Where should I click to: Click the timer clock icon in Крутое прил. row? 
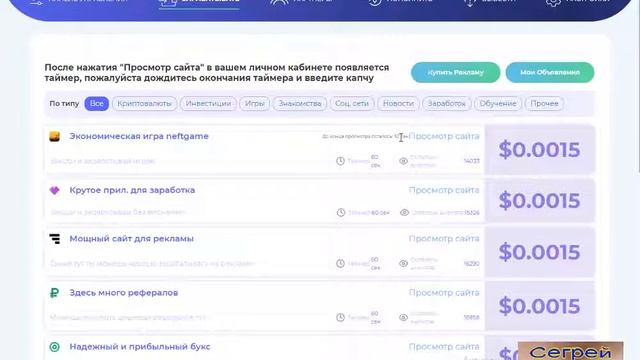341,213
